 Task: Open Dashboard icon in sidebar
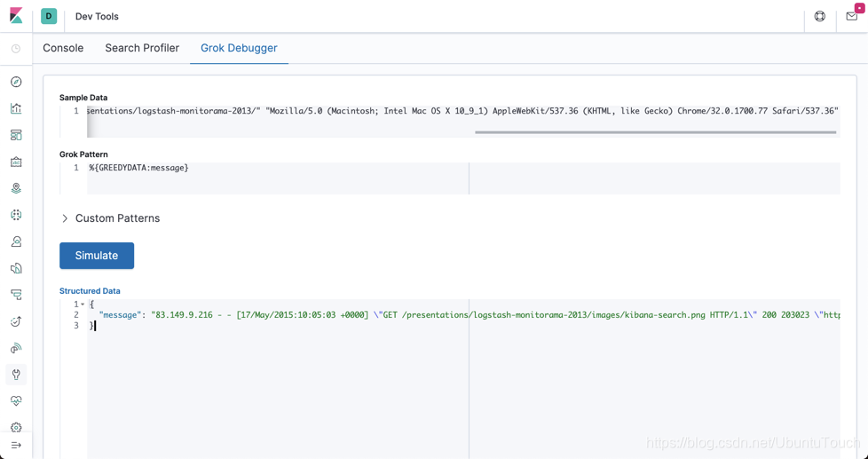click(x=16, y=135)
